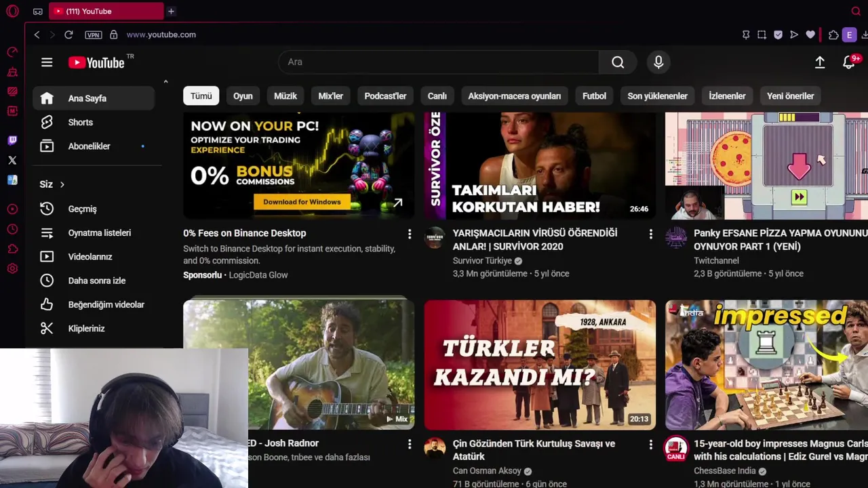The width and height of the screenshot is (868, 488).
Task: Open options menu for Survivor 2020 video
Action: (650, 234)
